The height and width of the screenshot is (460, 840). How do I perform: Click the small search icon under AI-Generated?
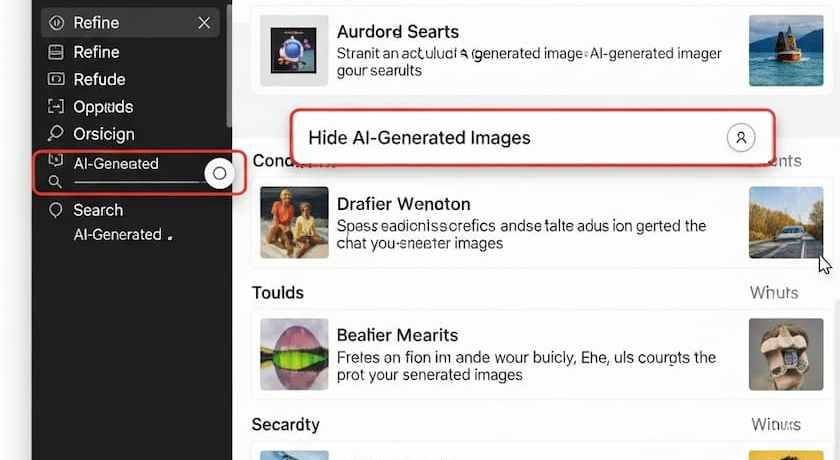point(55,182)
